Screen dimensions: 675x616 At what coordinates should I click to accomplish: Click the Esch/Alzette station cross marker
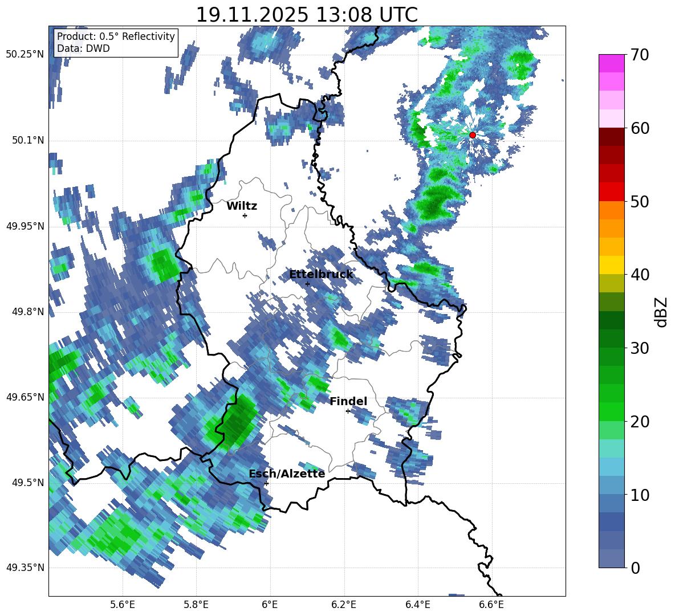(x=267, y=483)
